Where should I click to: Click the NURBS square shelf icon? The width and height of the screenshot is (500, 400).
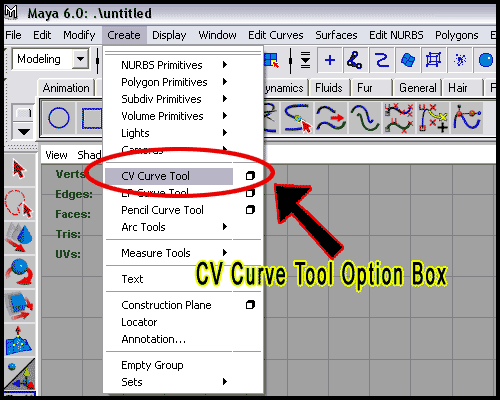(91, 118)
